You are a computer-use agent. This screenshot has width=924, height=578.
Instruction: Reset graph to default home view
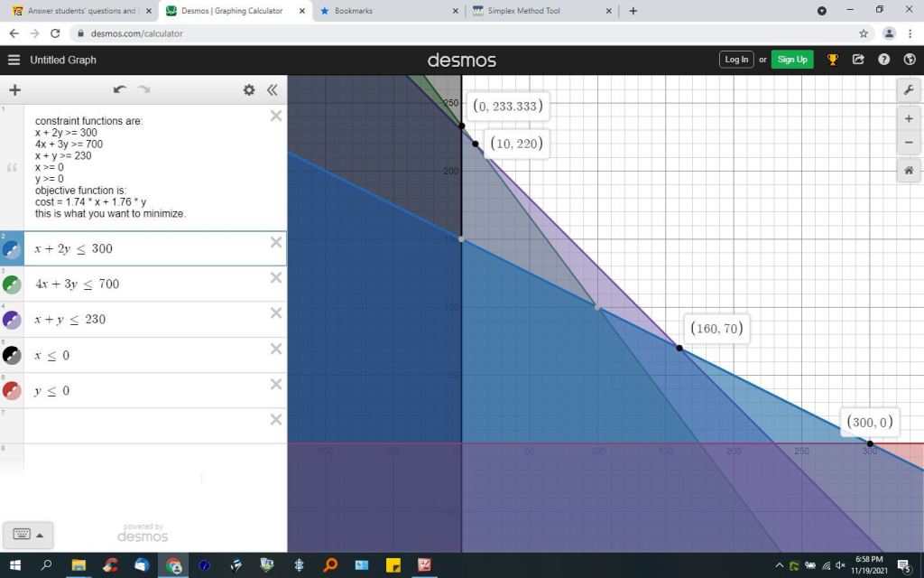[x=908, y=171]
